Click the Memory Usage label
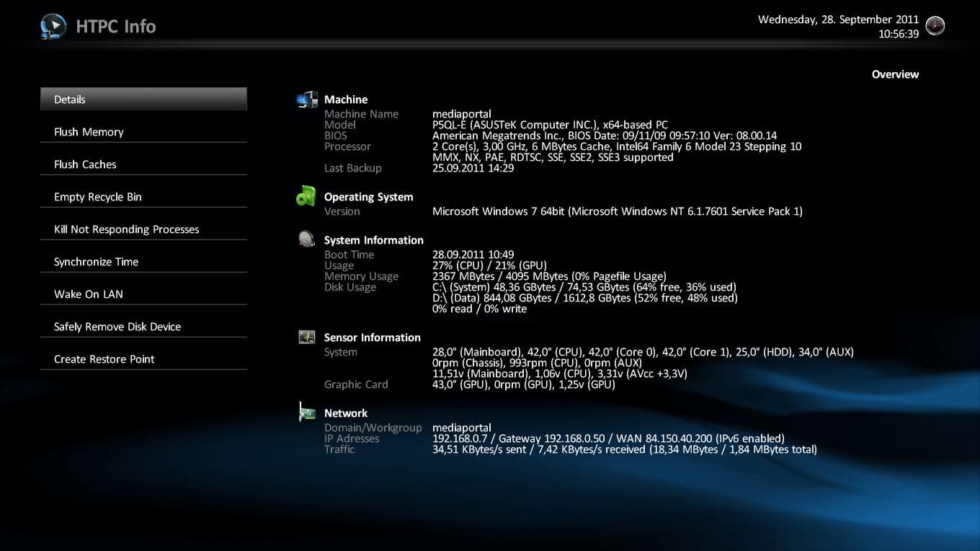Image resolution: width=980 pixels, height=551 pixels. click(x=361, y=276)
